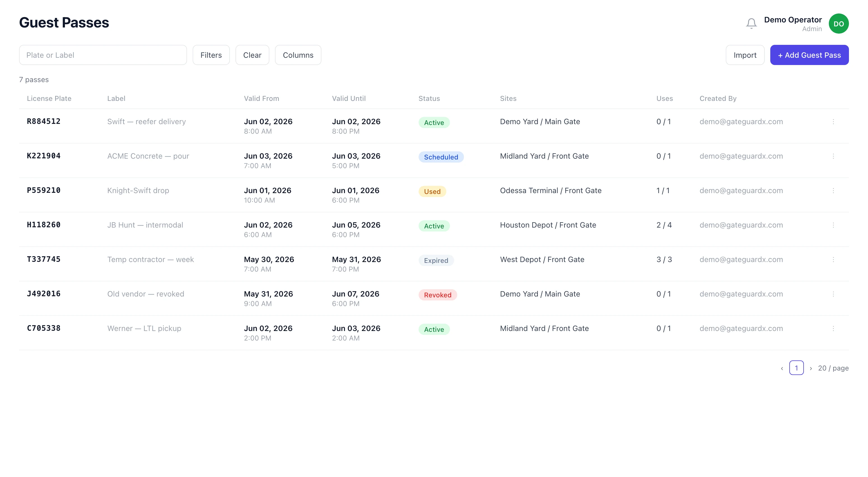
Task: Click the Created By column header
Action: click(x=718, y=98)
